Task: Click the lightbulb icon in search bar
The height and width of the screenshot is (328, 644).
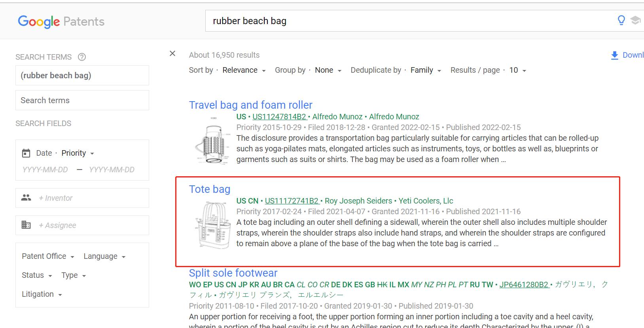Action: tap(621, 20)
